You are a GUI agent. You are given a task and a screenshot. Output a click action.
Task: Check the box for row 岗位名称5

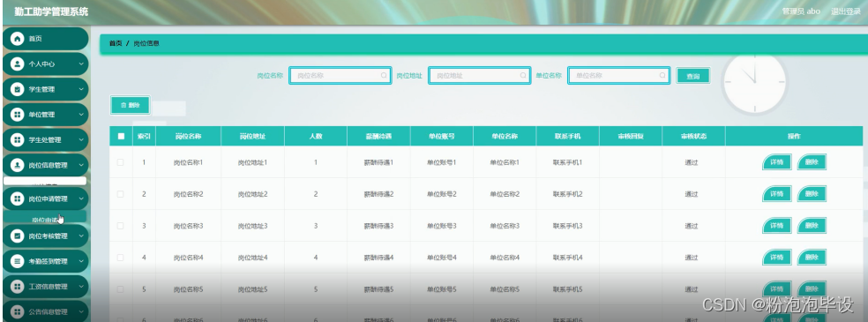121,288
